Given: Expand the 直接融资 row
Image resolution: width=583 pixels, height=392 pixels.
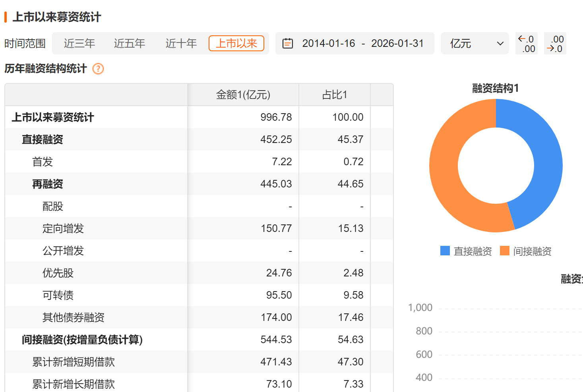Looking at the screenshot, I should coord(43,139).
